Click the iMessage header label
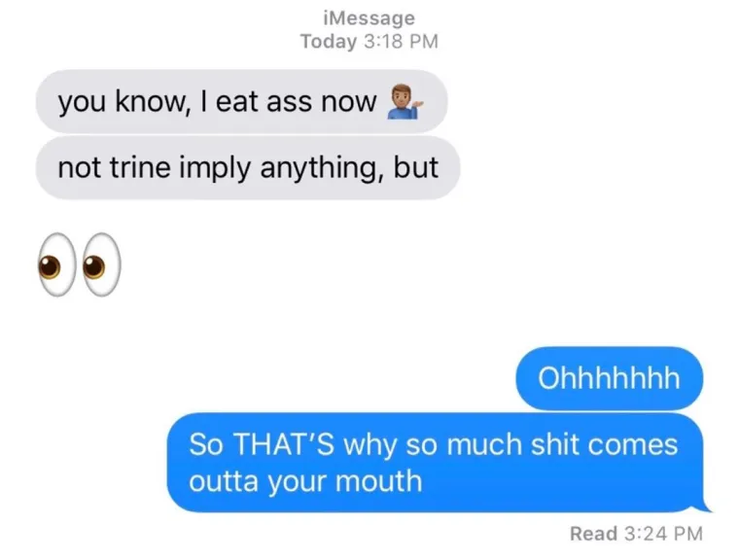This screenshot has width=739, height=560. click(x=369, y=18)
